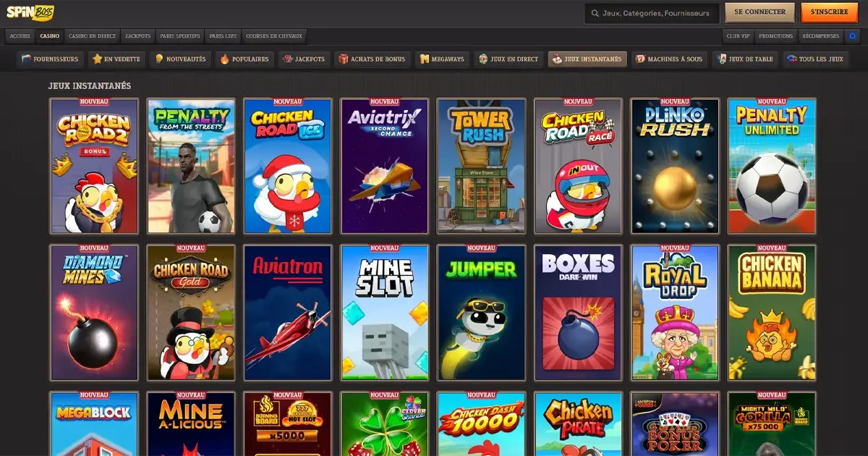The height and width of the screenshot is (456, 868).
Task: Open the Accueil tab
Action: click(20, 36)
